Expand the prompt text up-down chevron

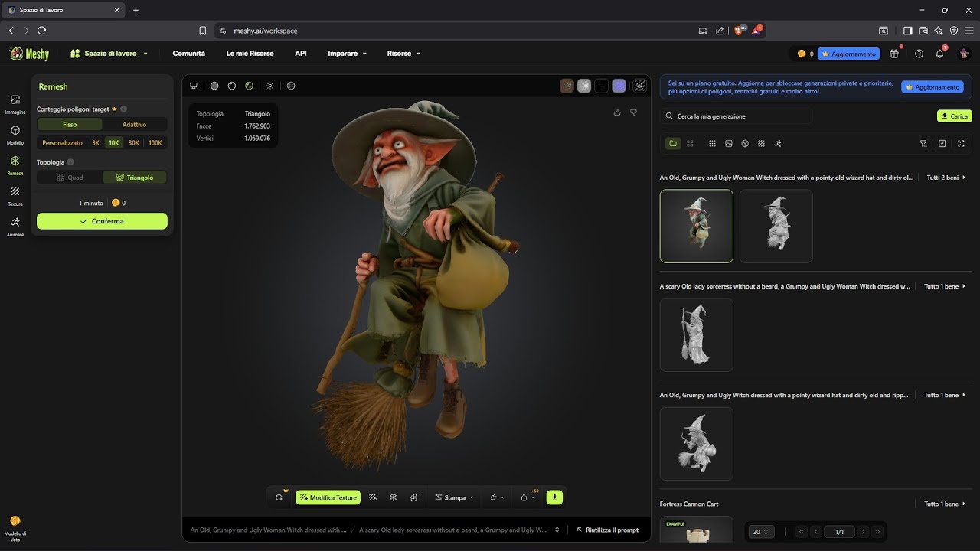click(x=557, y=530)
